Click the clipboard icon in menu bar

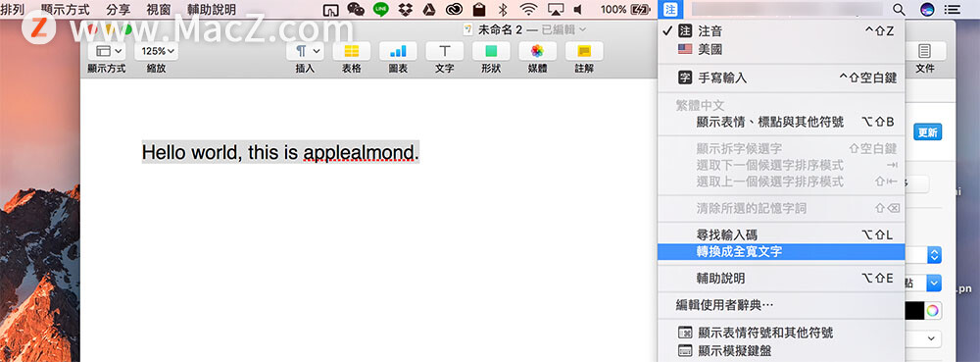[479, 10]
